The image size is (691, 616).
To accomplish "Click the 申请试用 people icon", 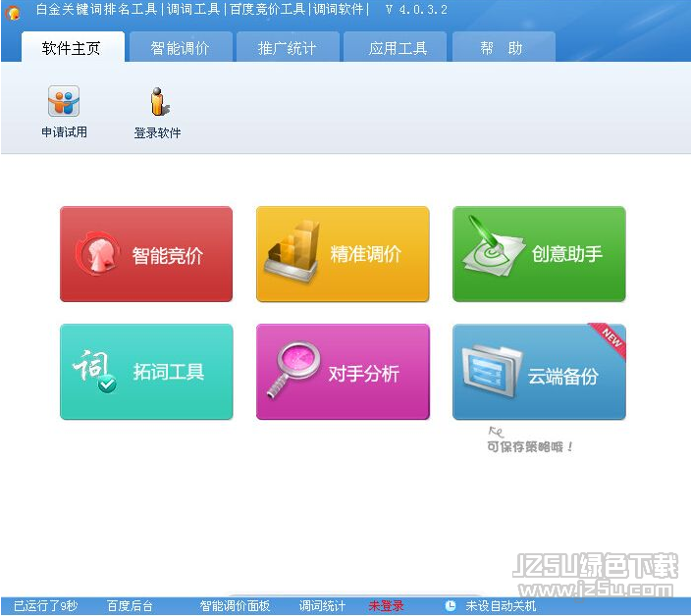I will point(64,101).
